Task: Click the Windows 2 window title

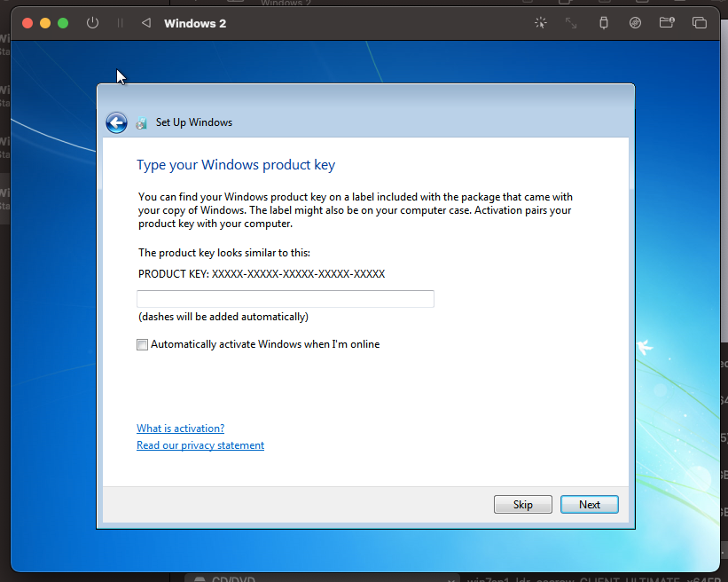Action: pos(195,23)
